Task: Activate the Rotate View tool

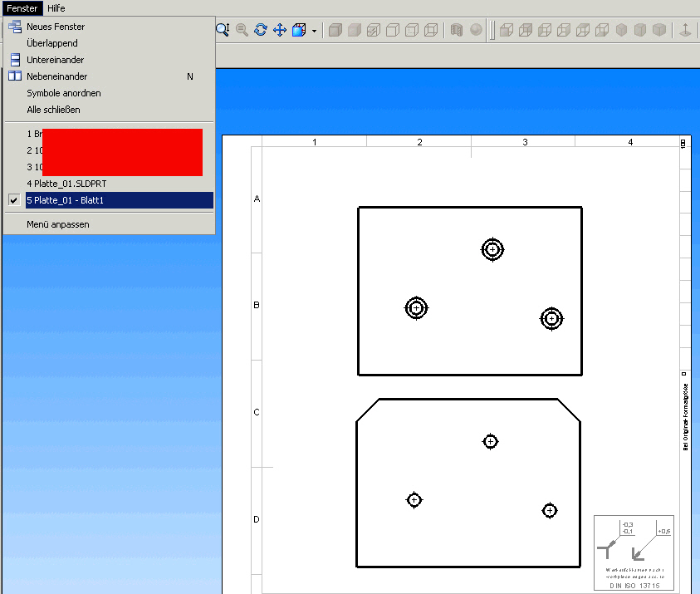Action: coord(261,30)
